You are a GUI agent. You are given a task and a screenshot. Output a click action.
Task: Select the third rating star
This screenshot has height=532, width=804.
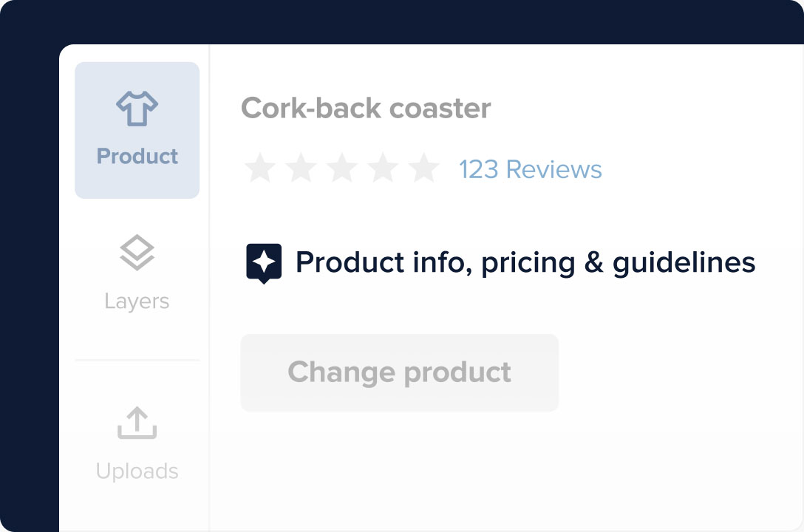(342, 169)
